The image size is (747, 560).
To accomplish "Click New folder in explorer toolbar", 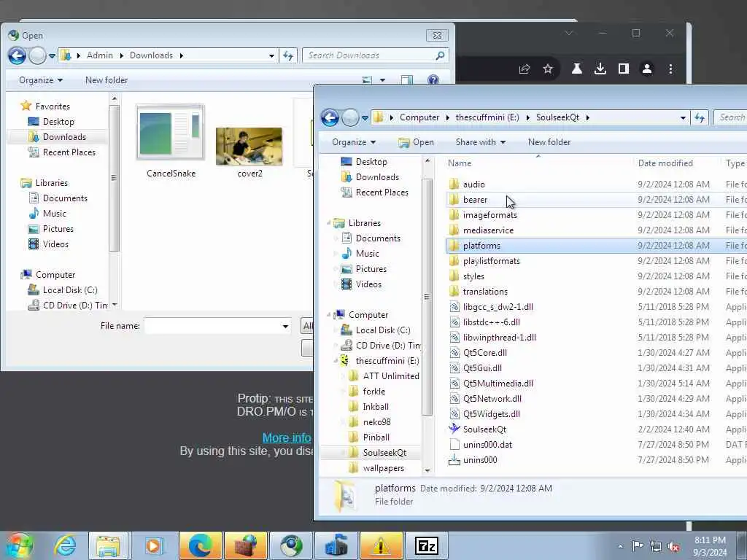I will point(549,142).
